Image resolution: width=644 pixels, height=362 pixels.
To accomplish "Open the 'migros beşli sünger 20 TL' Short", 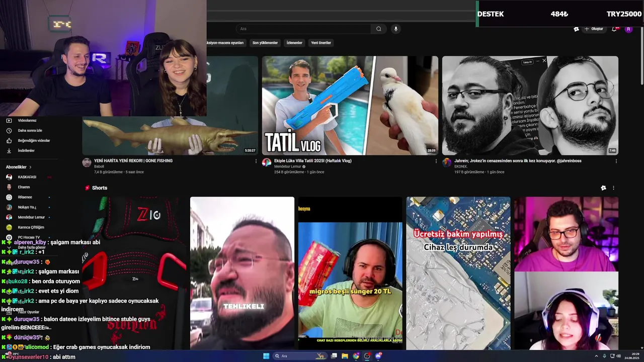I will pyautogui.click(x=350, y=273).
